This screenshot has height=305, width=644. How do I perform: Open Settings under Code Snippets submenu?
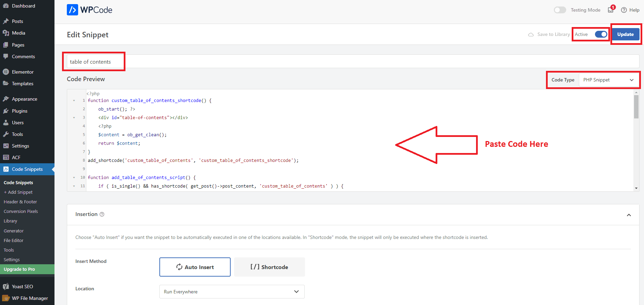click(12, 260)
